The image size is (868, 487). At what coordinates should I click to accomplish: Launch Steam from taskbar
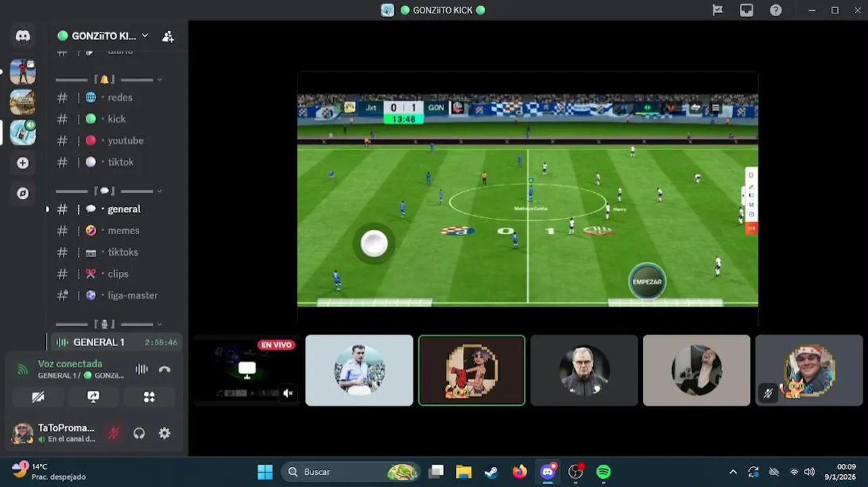[x=491, y=471]
